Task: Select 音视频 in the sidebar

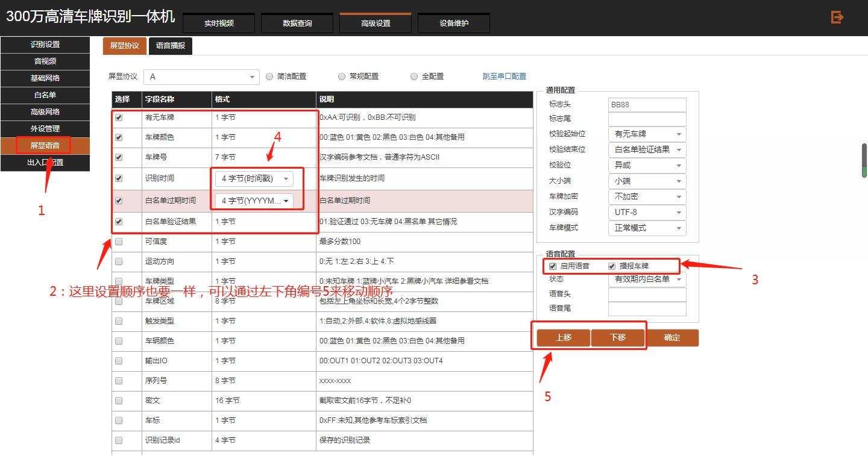Action: pyautogui.click(x=45, y=61)
